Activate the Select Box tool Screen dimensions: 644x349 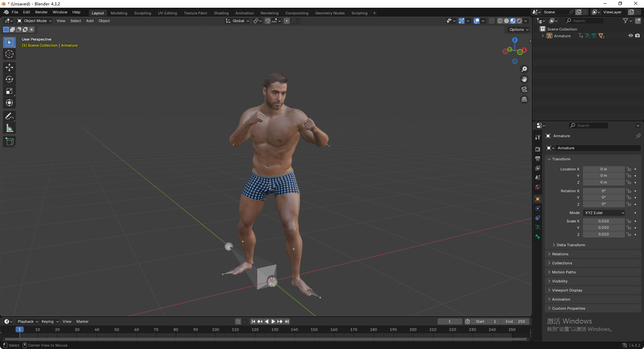(9, 42)
